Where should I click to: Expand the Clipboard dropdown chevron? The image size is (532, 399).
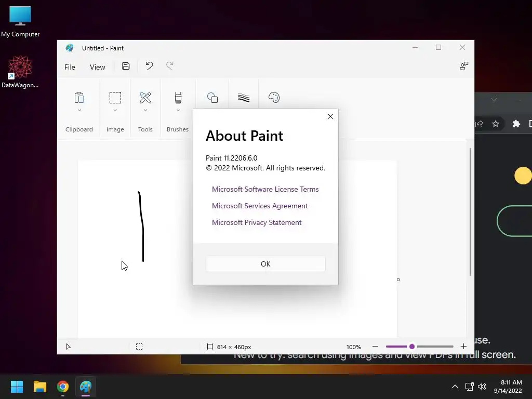click(79, 110)
